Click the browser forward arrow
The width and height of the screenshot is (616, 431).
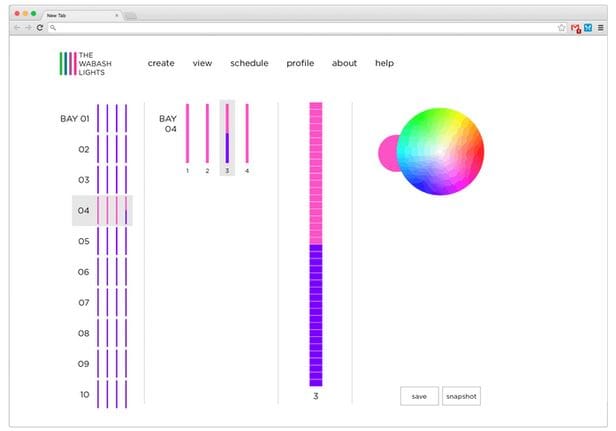pos(28,28)
